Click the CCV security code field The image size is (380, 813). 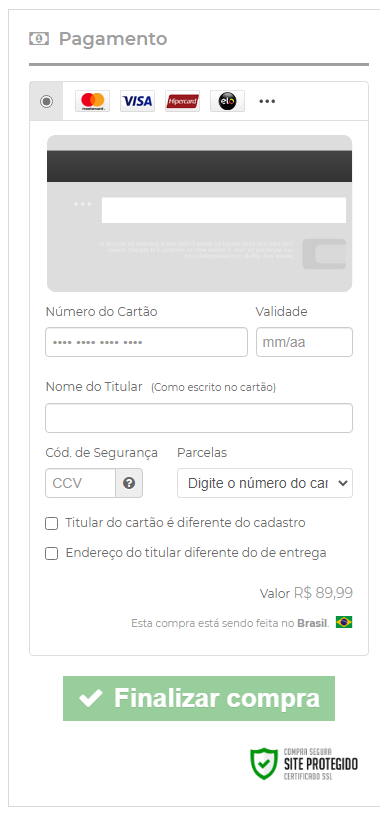(80, 483)
